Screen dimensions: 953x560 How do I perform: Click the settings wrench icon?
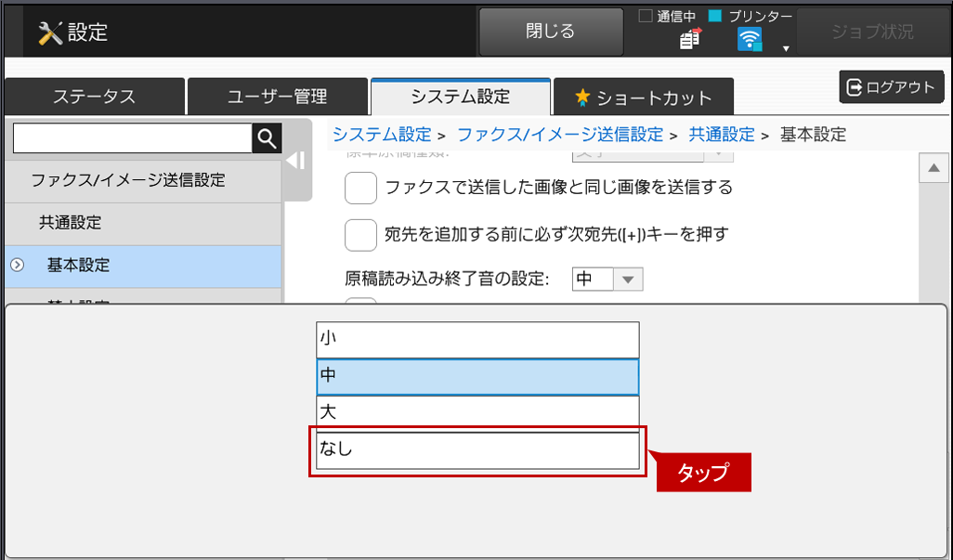click(50, 33)
